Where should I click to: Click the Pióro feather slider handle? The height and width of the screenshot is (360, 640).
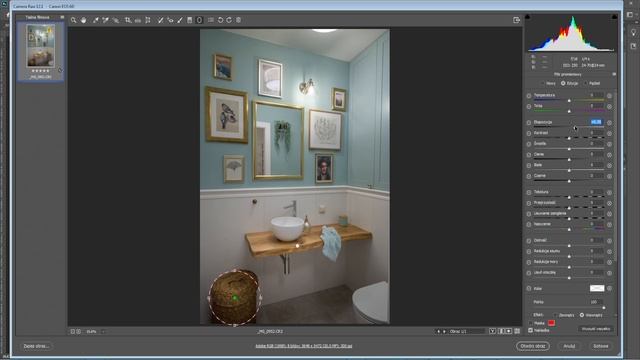pyautogui.click(x=603, y=308)
